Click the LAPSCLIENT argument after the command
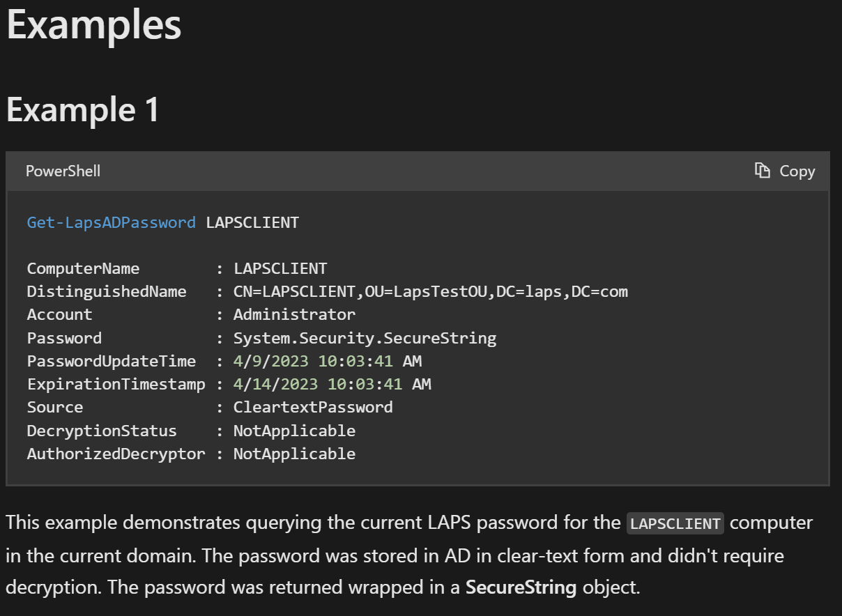 pos(252,223)
